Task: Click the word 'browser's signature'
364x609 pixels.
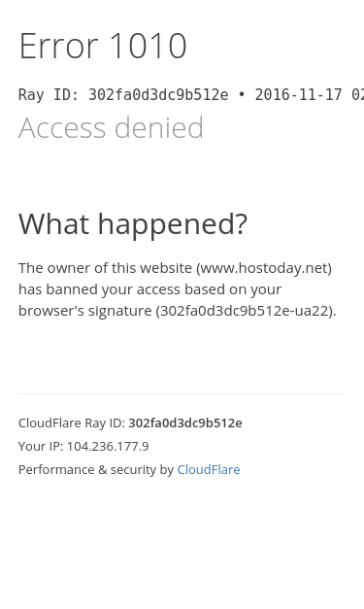Action: point(85,311)
